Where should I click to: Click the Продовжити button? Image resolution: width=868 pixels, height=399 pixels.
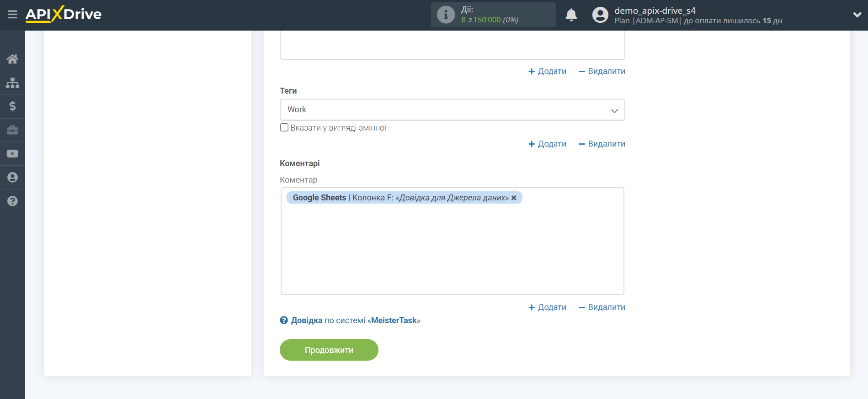329,350
